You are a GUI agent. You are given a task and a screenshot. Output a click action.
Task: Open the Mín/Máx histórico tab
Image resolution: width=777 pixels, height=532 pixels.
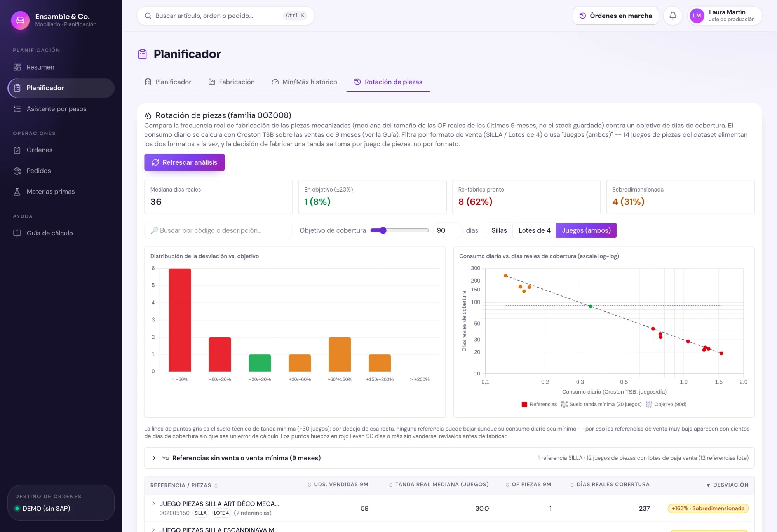click(304, 82)
